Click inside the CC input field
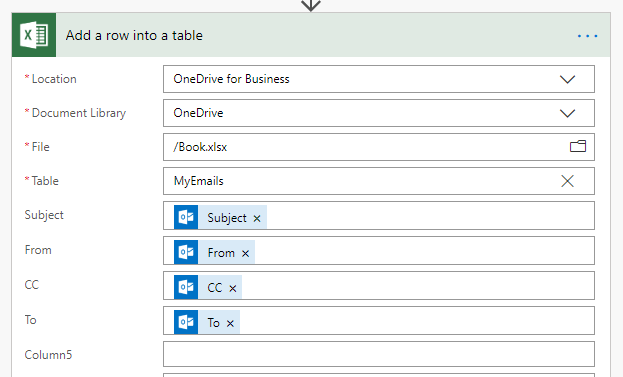623x377 pixels. coord(379,286)
